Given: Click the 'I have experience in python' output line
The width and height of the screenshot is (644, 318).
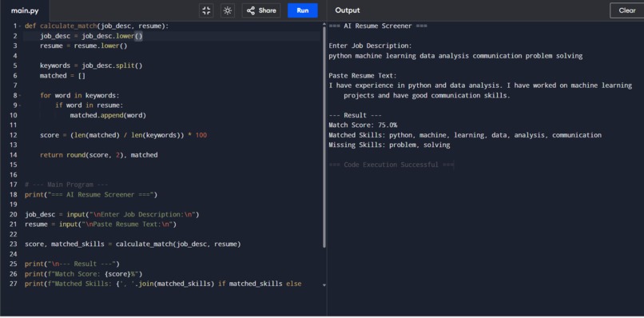Looking at the screenshot, I should click(480, 85).
